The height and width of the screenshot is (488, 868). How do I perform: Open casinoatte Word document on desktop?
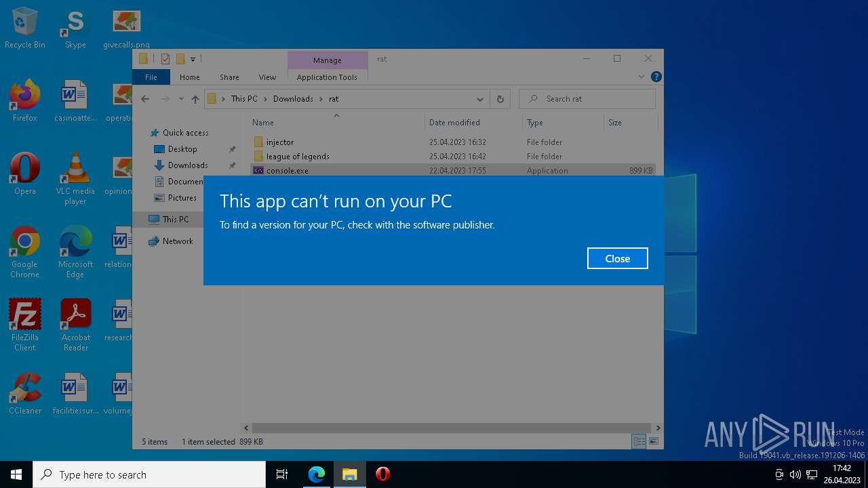(75, 102)
